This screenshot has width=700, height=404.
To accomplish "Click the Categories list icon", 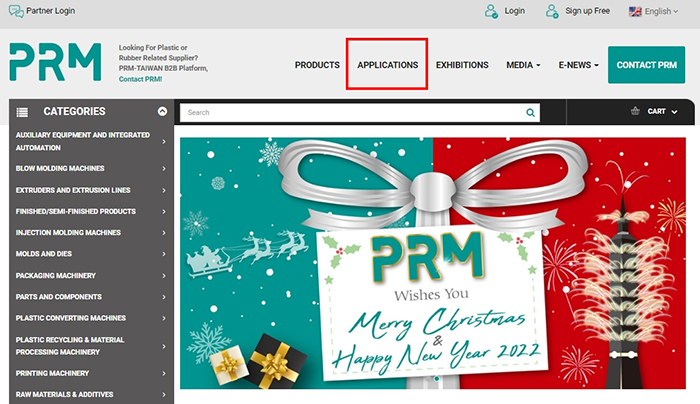I will 22,112.
